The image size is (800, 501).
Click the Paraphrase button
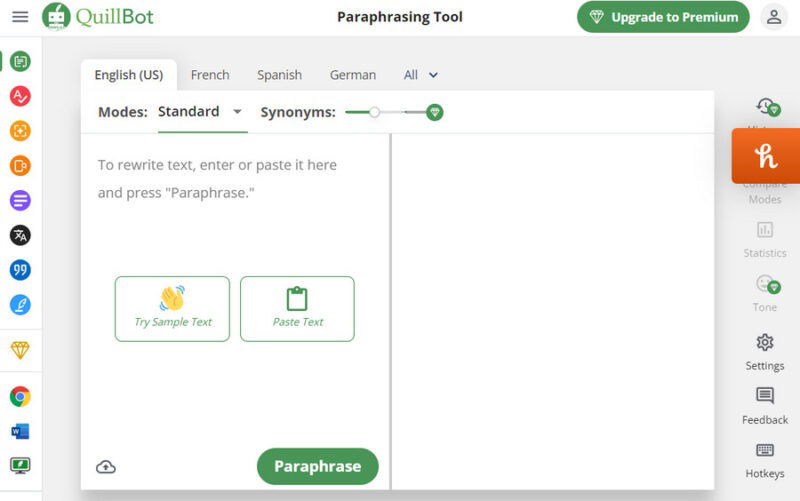point(317,466)
